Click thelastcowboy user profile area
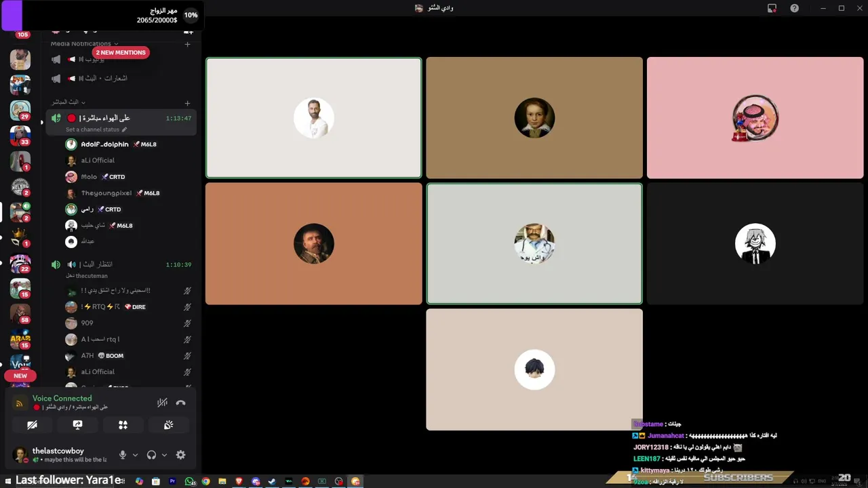 point(61,455)
